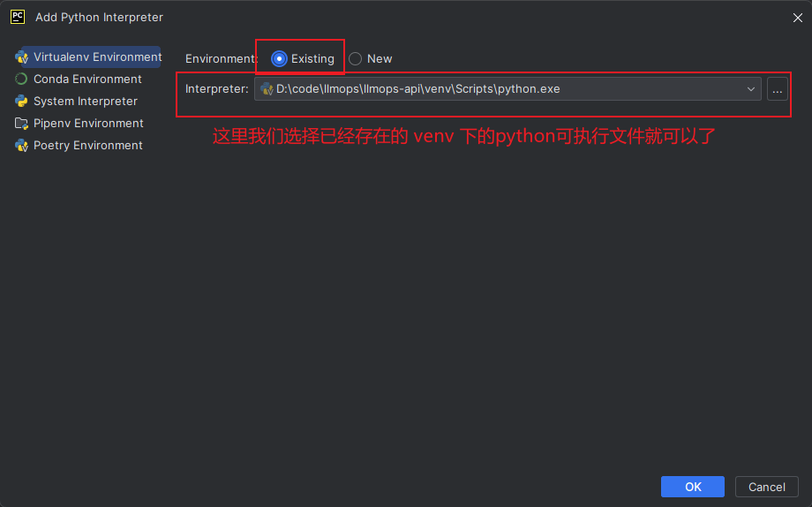The image size is (812, 507).
Task: Select the Existing environment radio button
Action: [x=279, y=59]
